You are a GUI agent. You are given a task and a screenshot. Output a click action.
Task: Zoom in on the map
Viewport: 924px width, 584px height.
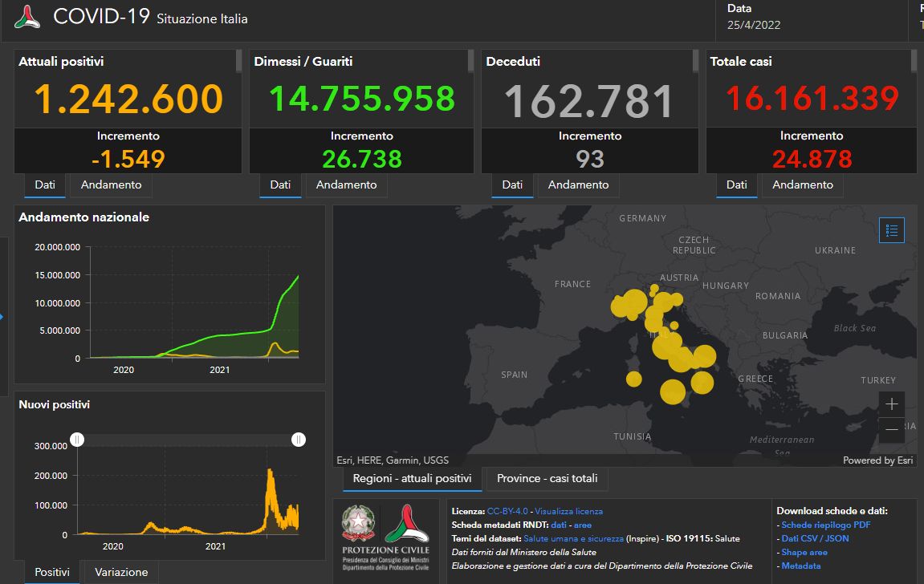coord(892,403)
